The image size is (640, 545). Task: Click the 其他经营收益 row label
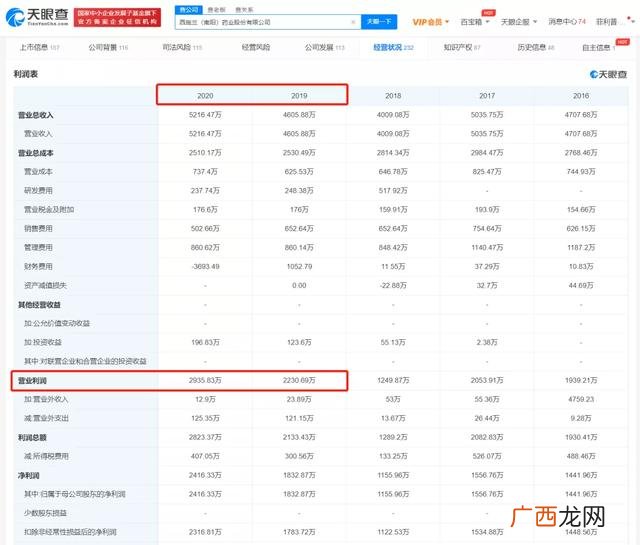[39, 305]
